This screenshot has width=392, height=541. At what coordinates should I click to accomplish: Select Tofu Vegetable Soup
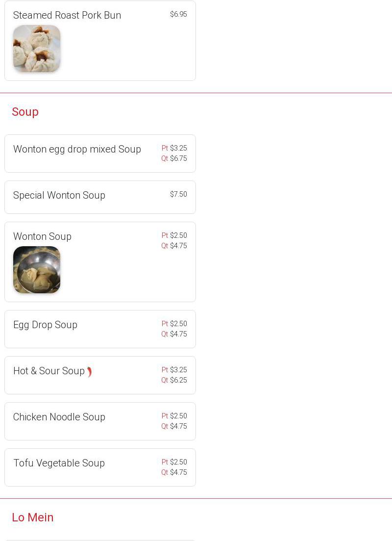click(x=59, y=463)
